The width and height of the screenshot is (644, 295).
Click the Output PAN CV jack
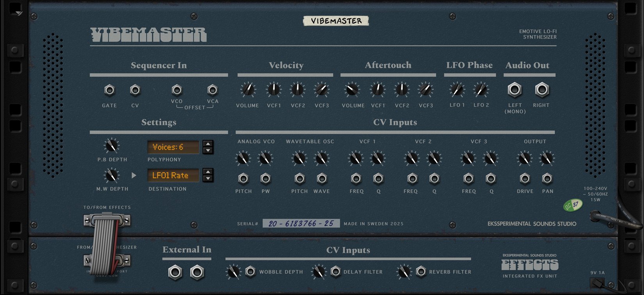click(547, 178)
